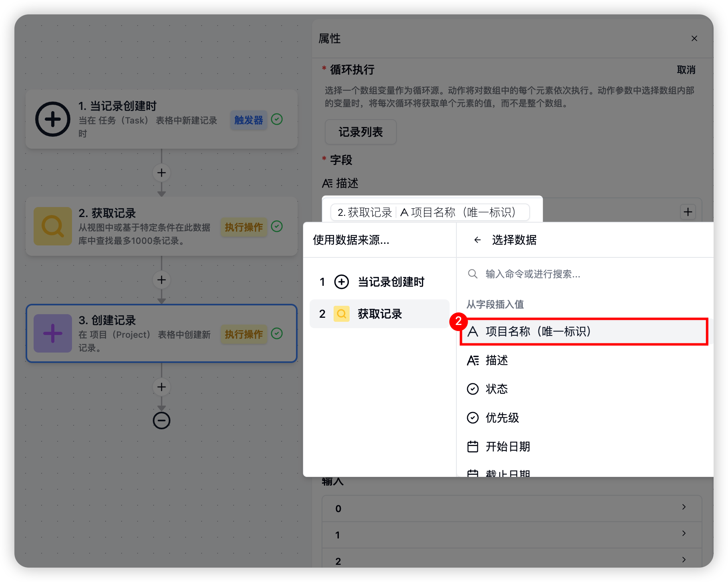Click the 记录列表 button
Image resolution: width=728 pixels, height=582 pixels.
point(361,132)
